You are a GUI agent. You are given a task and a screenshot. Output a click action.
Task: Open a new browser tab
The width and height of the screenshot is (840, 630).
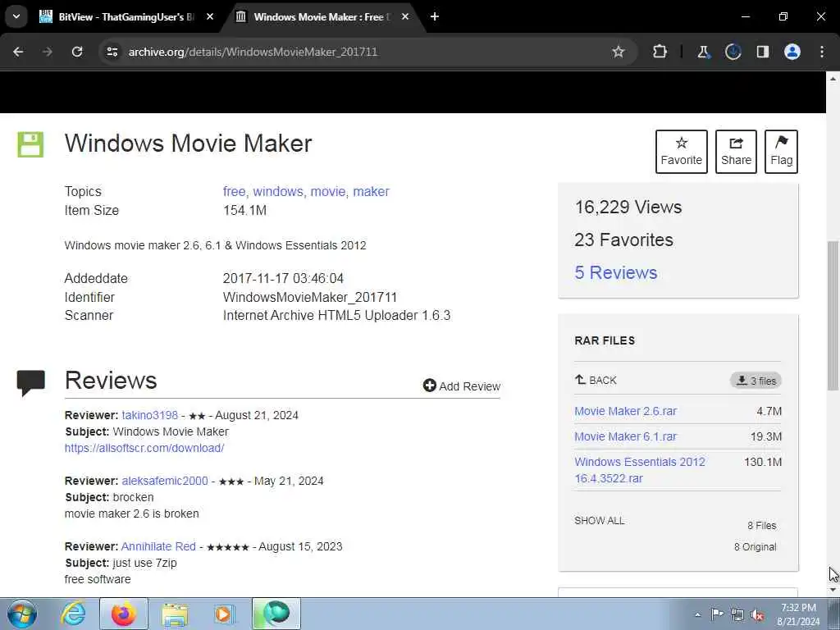click(435, 17)
